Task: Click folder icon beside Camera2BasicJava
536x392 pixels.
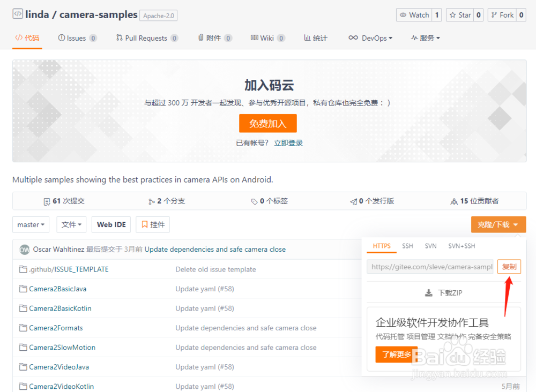Action: click(x=23, y=289)
